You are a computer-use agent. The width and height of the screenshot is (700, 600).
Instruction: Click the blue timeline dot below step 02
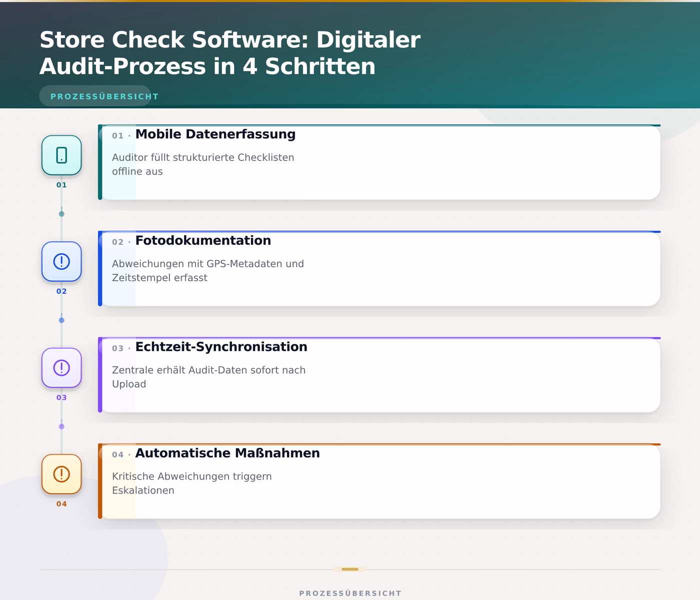pyautogui.click(x=61, y=320)
